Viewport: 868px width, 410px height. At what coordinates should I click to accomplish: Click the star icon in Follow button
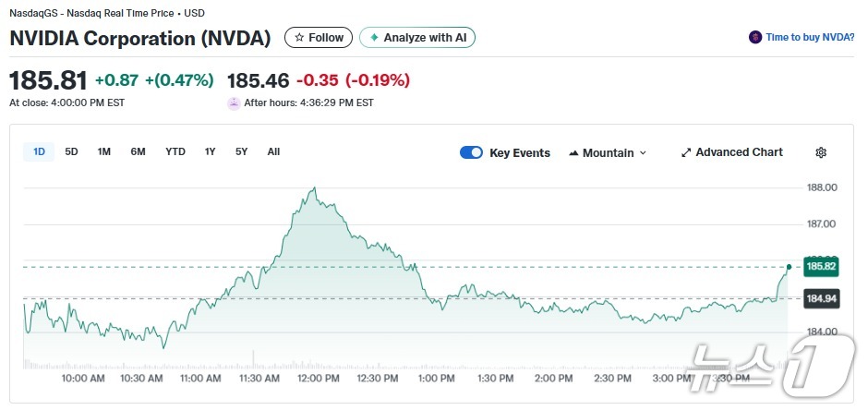pos(298,38)
